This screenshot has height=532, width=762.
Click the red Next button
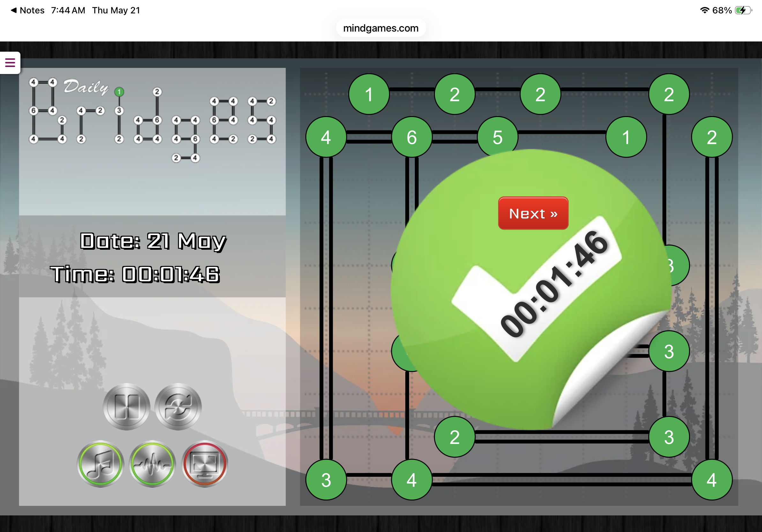click(x=533, y=213)
